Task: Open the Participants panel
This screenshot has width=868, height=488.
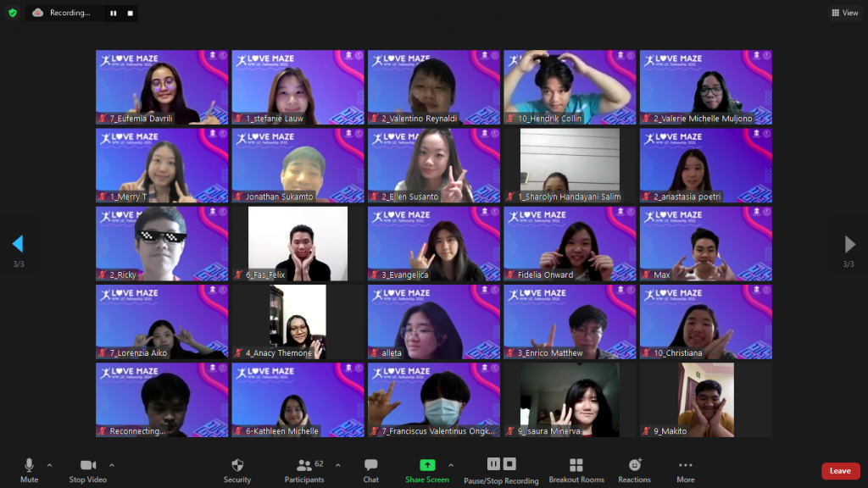Action: coord(303,470)
